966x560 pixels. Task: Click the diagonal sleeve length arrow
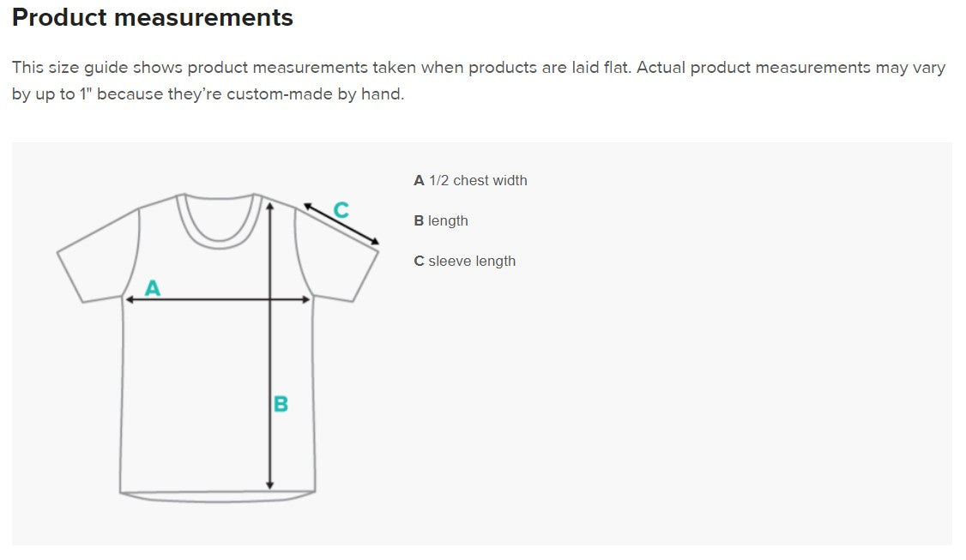(342, 224)
